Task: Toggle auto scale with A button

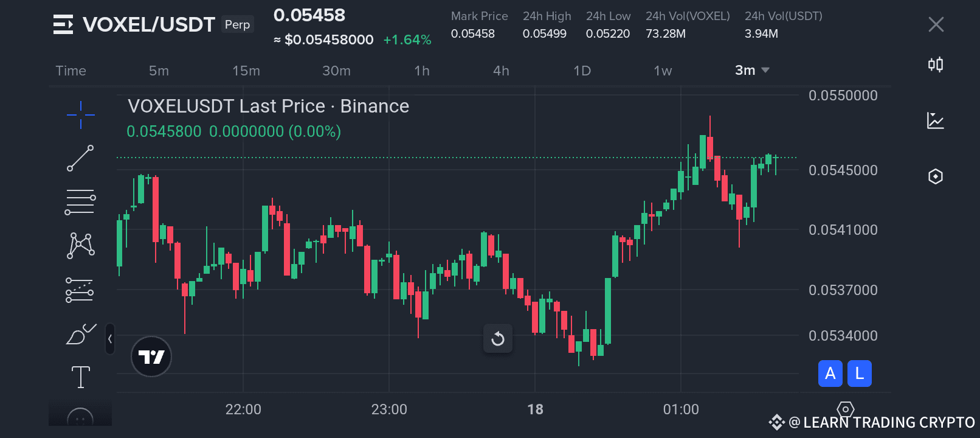Action: pos(830,374)
